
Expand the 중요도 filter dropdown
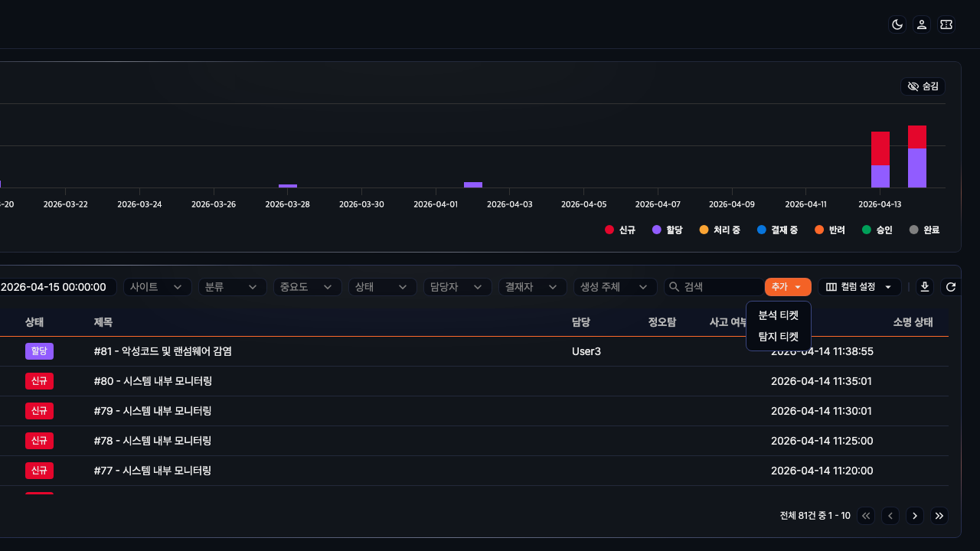(x=307, y=287)
